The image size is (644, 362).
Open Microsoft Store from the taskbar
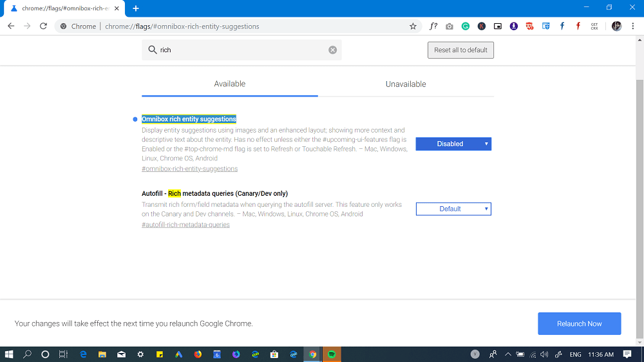point(274,354)
